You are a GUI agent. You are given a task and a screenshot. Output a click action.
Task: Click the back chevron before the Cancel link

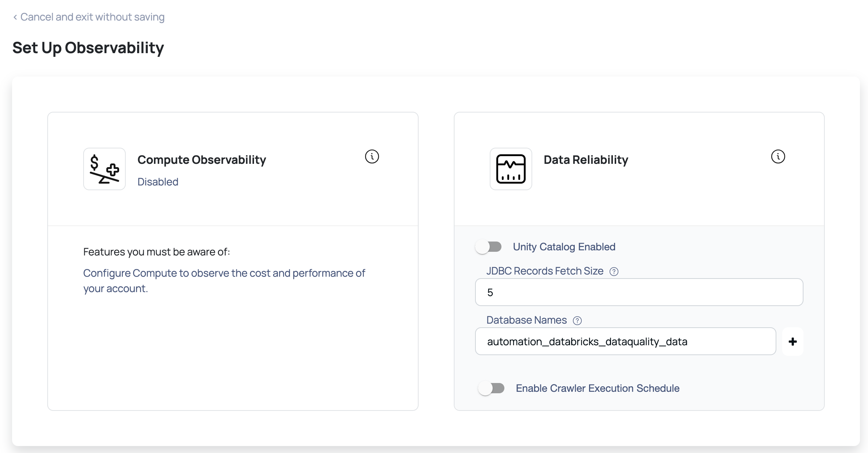point(15,17)
